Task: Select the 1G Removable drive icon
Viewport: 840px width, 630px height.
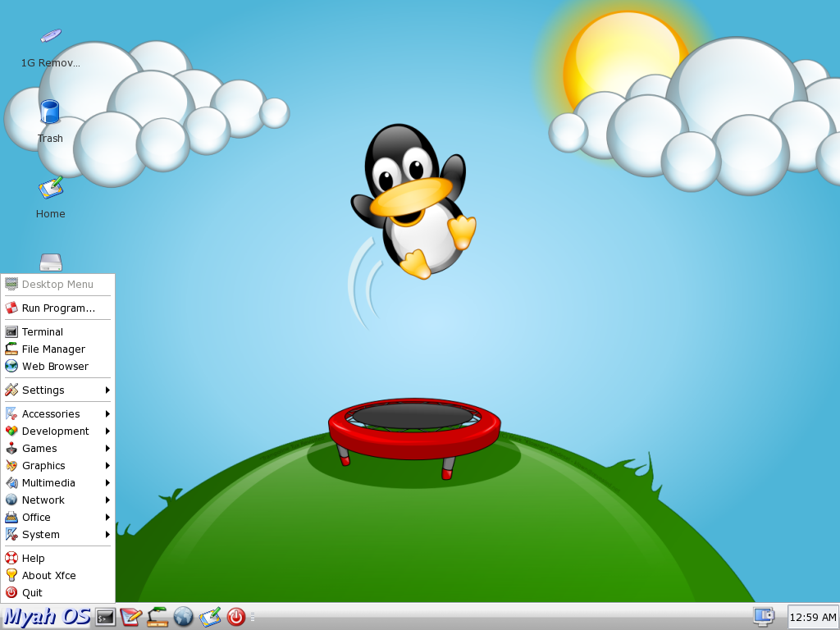Action: 50,48
